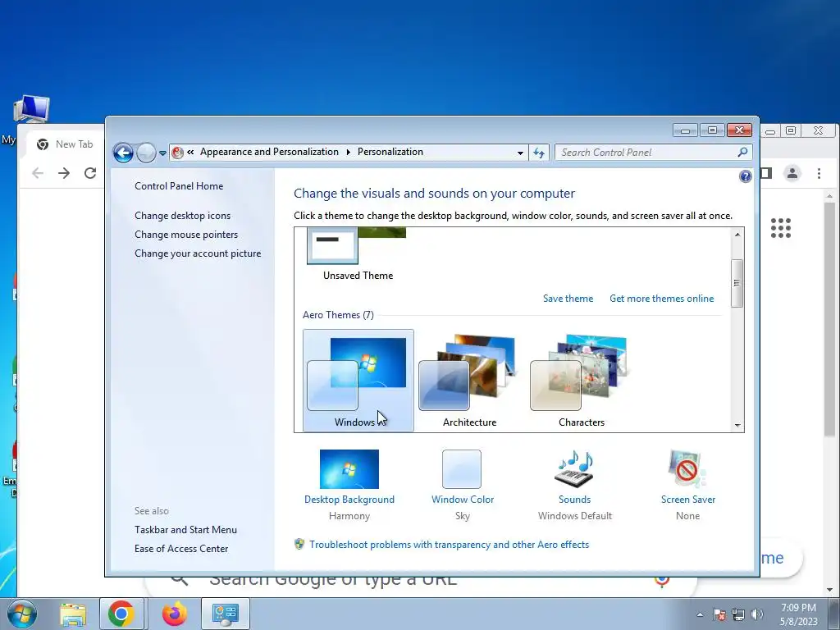The width and height of the screenshot is (840, 630).
Task: Open My Computer desktop icon
Action: [x=31, y=110]
